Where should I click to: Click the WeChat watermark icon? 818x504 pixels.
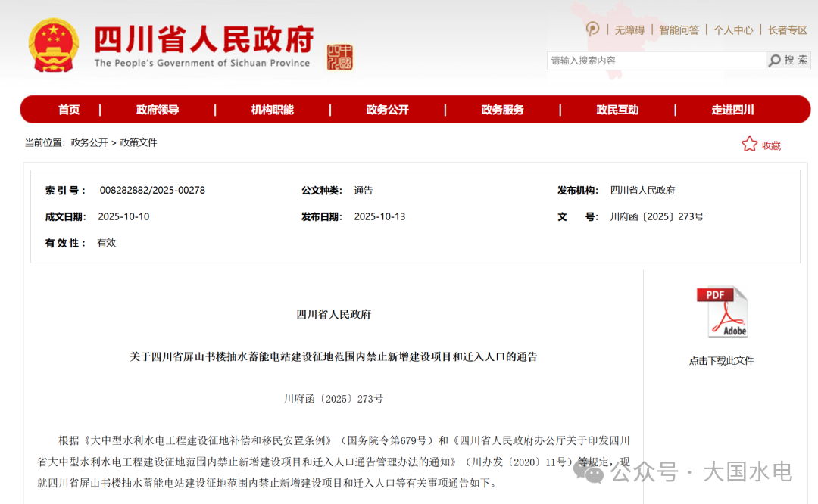pos(589,472)
